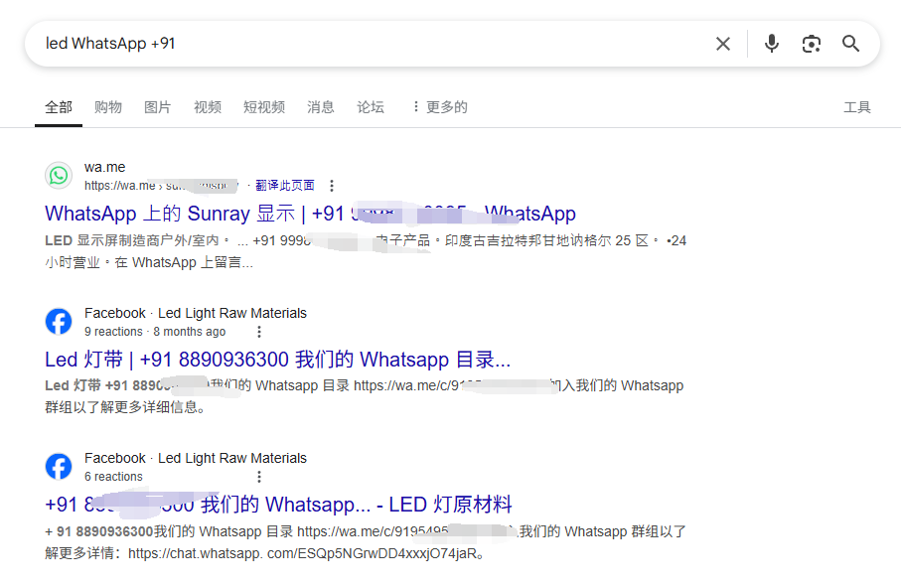Click the '9 reactions · 8 months ago' text
This screenshot has height=588, width=901.
tap(155, 332)
